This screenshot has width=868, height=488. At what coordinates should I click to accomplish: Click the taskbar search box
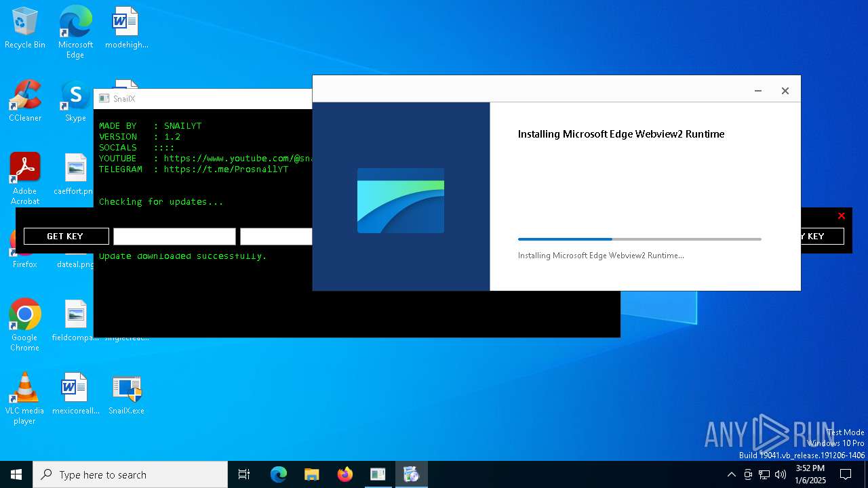pyautogui.click(x=130, y=474)
